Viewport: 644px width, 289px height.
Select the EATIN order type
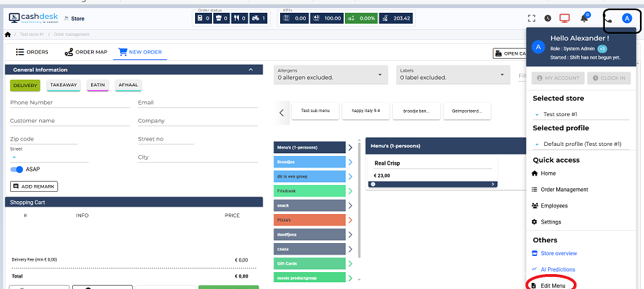(97, 85)
